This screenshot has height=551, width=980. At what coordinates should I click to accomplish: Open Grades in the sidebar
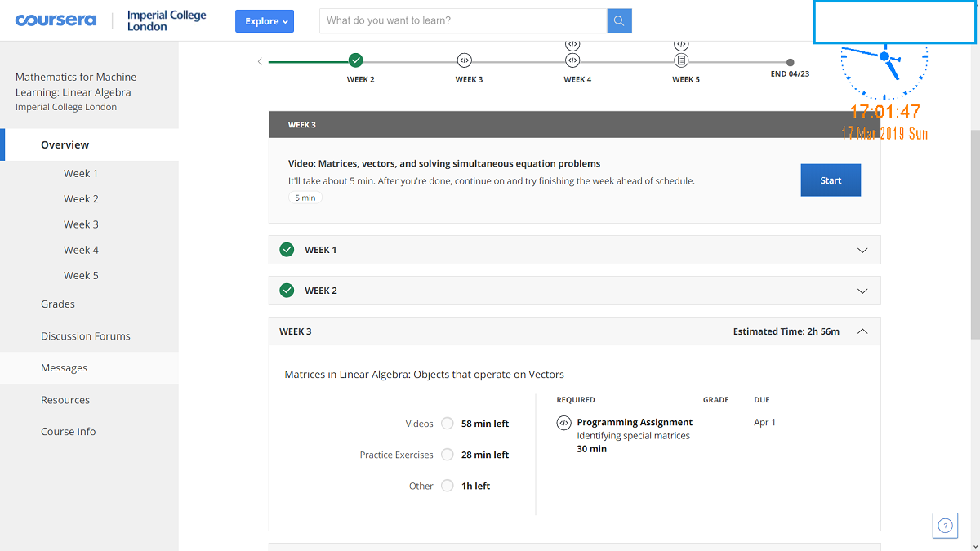(x=58, y=304)
